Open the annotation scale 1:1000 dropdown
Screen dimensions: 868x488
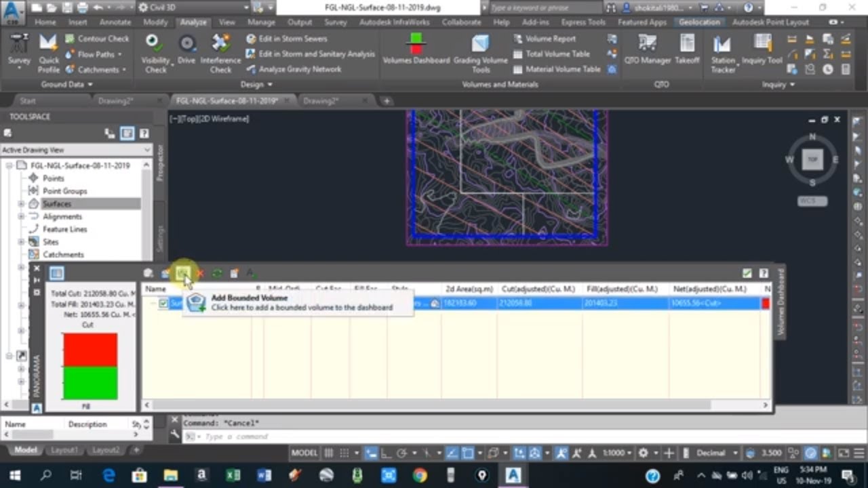(618, 453)
